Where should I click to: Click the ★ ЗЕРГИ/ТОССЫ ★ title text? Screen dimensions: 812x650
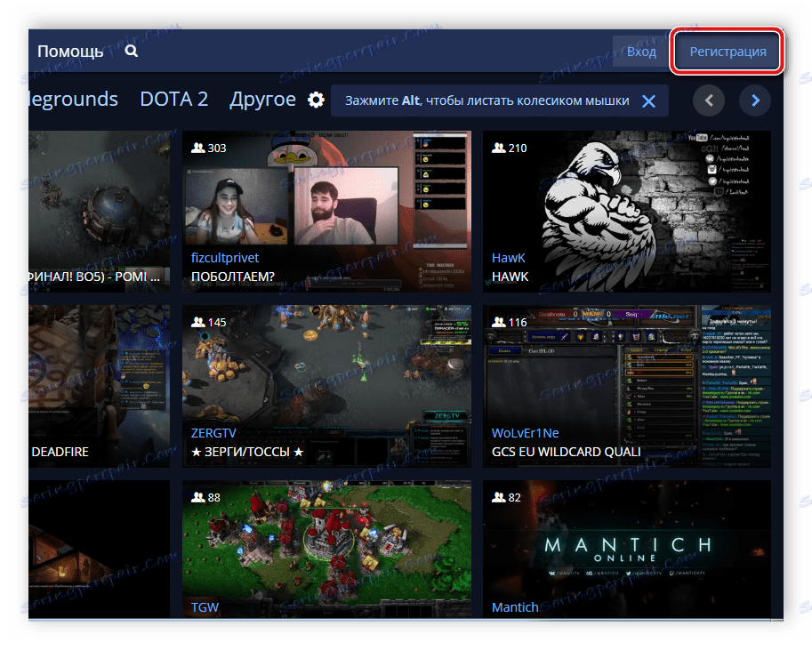tap(247, 452)
